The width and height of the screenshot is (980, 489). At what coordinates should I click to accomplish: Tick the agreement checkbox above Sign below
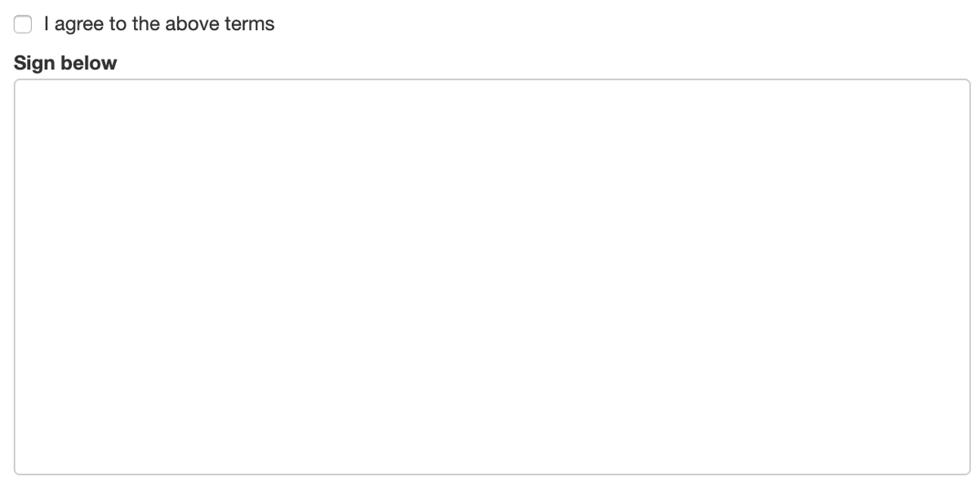coord(23,24)
